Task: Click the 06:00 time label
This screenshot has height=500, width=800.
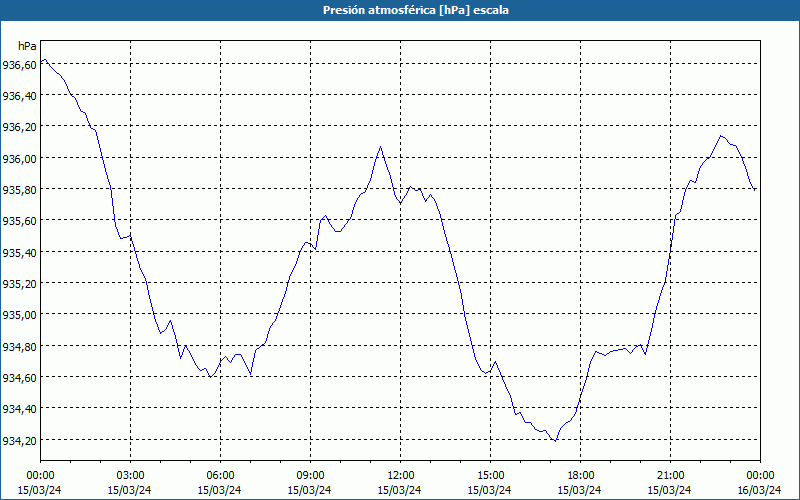Action: [220, 476]
